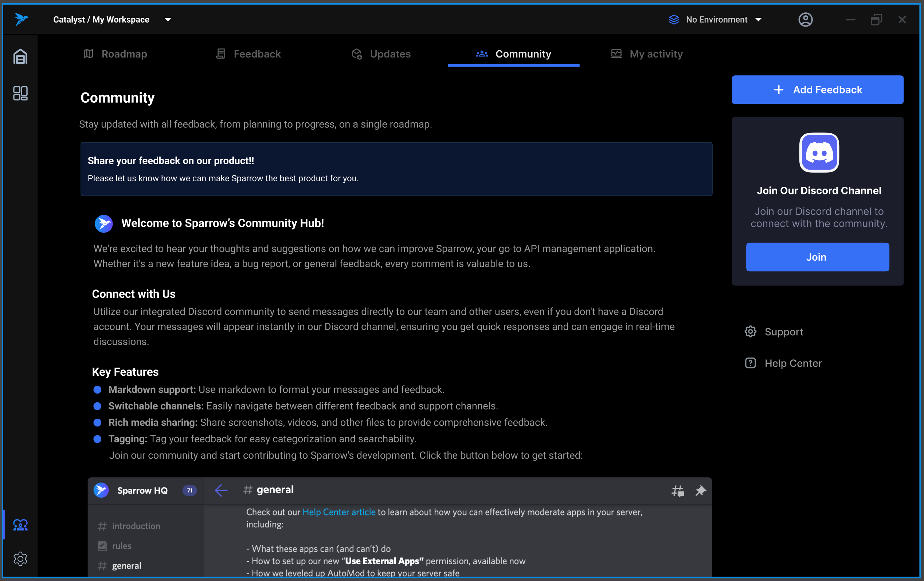924x581 pixels.
Task: Open the Settings gear in sidebar
Action: point(20,559)
